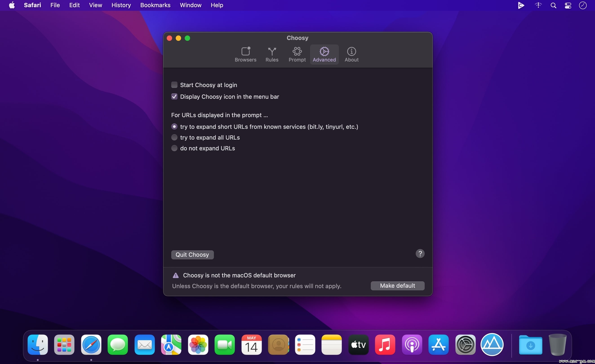Open Calendar from the Dock
Viewport: 595px width, 364px height.
(x=251, y=344)
